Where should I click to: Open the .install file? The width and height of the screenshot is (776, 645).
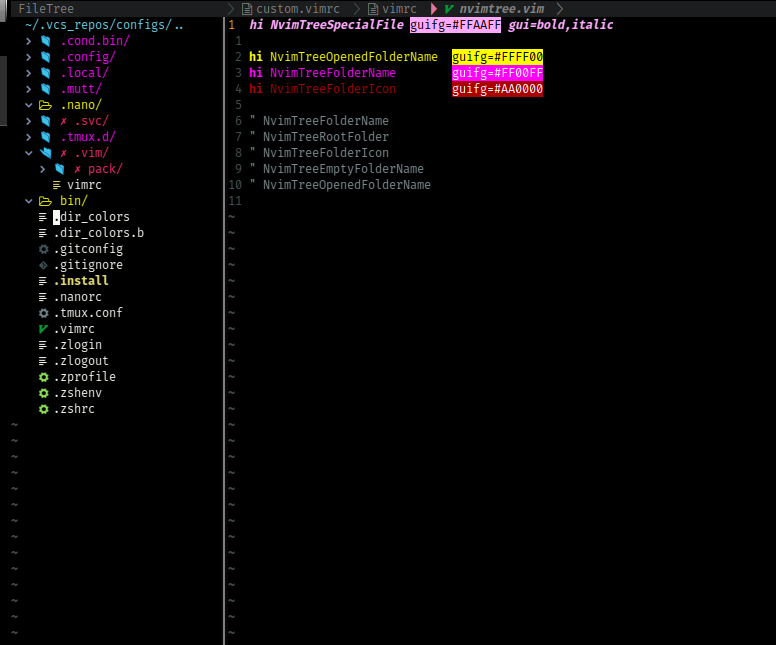(x=81, y=281)
